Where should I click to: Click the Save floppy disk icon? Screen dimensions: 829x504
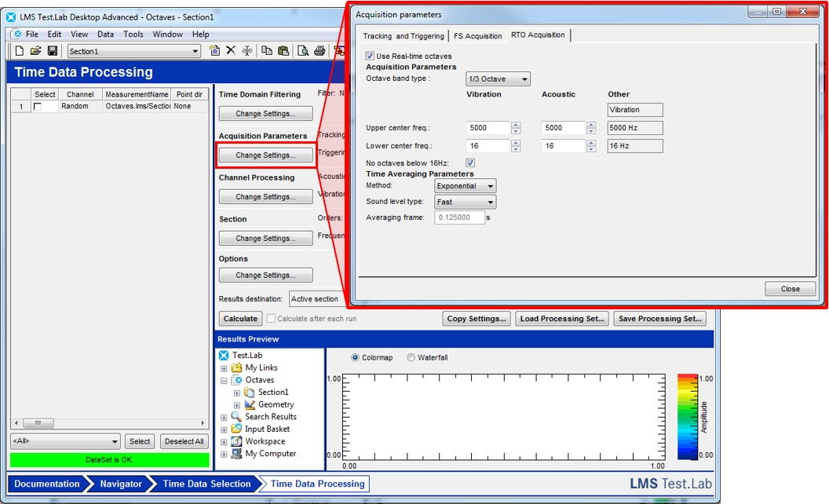pos(52,51)
